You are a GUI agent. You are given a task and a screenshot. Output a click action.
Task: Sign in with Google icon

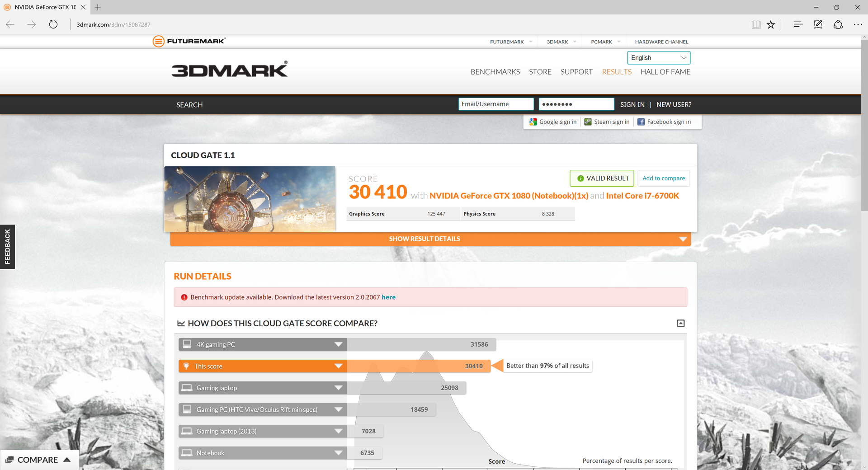(x=533, y=122)
